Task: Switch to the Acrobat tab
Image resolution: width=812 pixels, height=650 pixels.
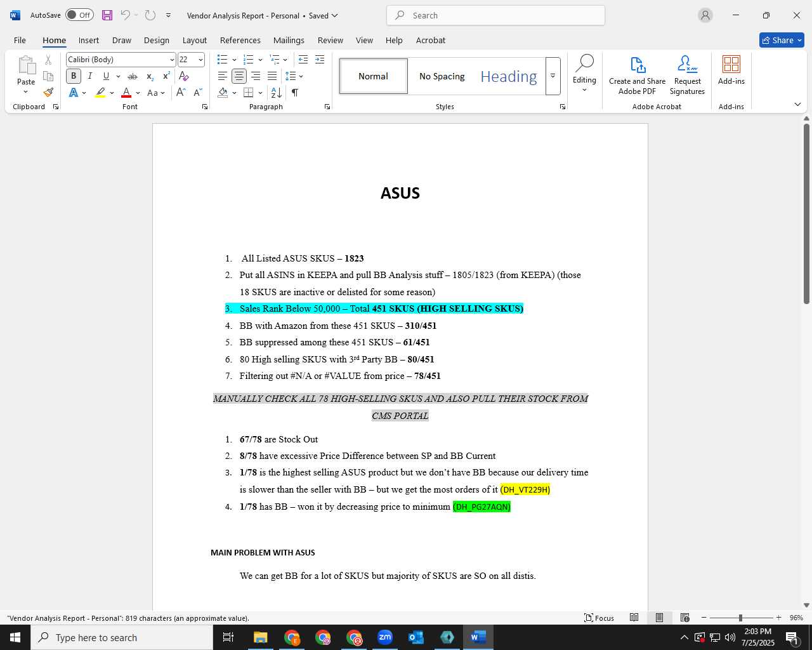Action: 431,40
